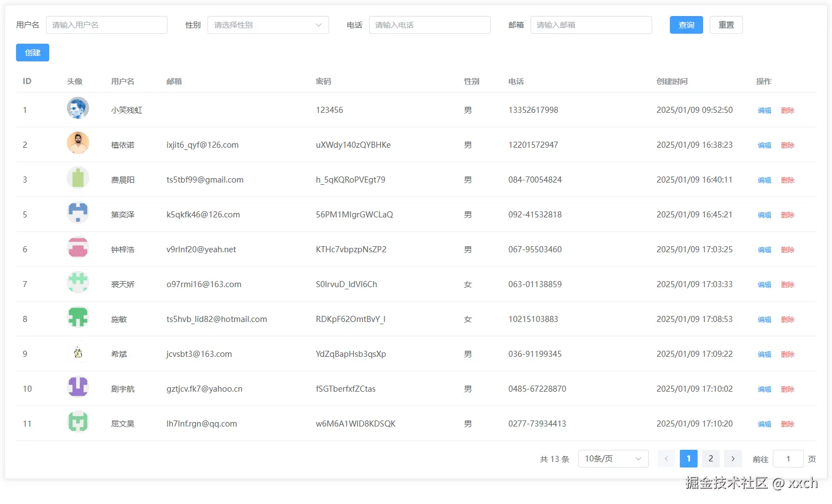Image resolution: width=832 pixels, height=504 pixels.
Task: Delete the user with ID 1
Action: [x=788, y=110]
